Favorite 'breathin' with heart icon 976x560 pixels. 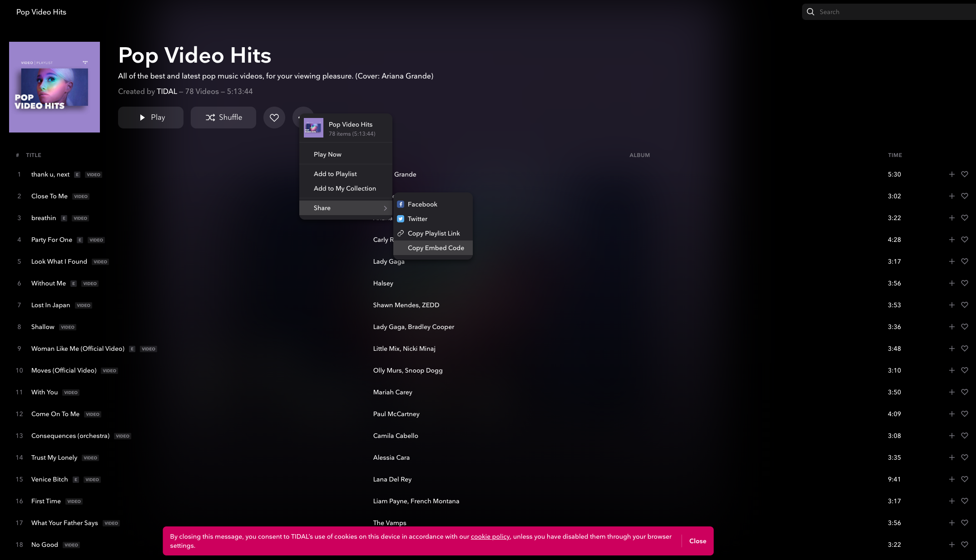click(x=965, y=218)
